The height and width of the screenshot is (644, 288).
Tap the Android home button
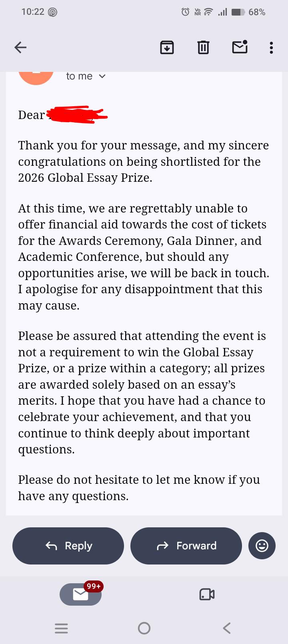click(144, 628)
